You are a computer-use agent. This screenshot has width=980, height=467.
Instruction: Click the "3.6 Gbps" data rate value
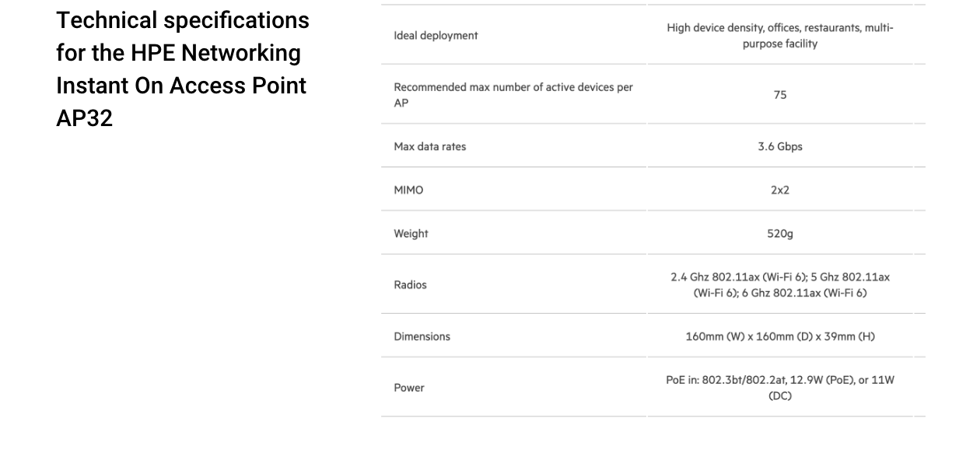pos(780,146)
